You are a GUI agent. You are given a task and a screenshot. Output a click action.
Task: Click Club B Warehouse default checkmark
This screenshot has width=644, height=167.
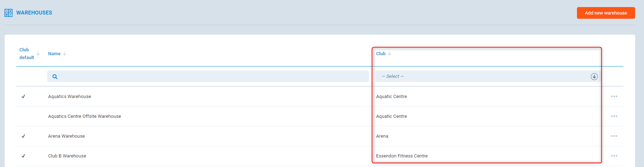pyautogui.click(x=23, y=156)
